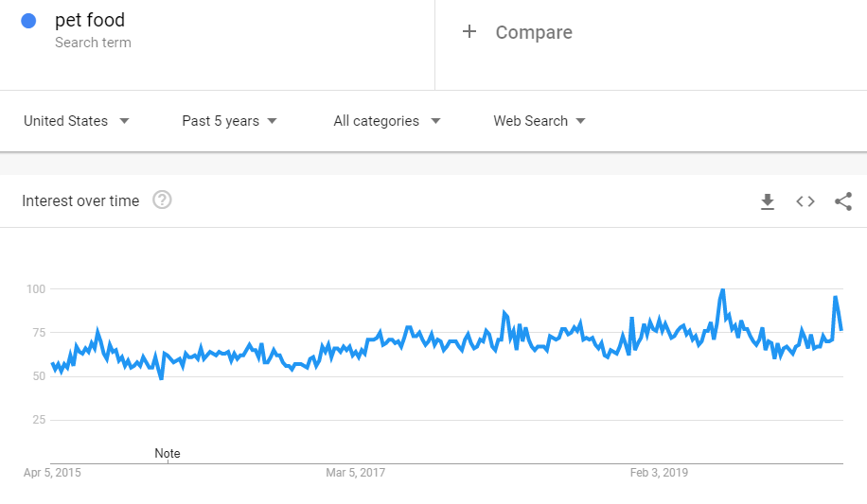Click the Search term label under pet food

tap(93, 43)
